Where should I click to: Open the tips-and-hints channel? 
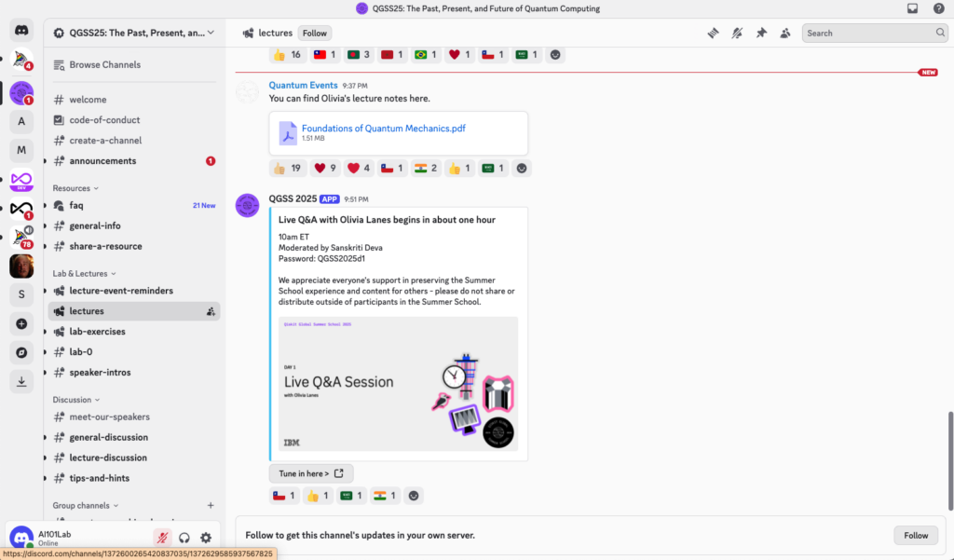(x=134, y=478)
